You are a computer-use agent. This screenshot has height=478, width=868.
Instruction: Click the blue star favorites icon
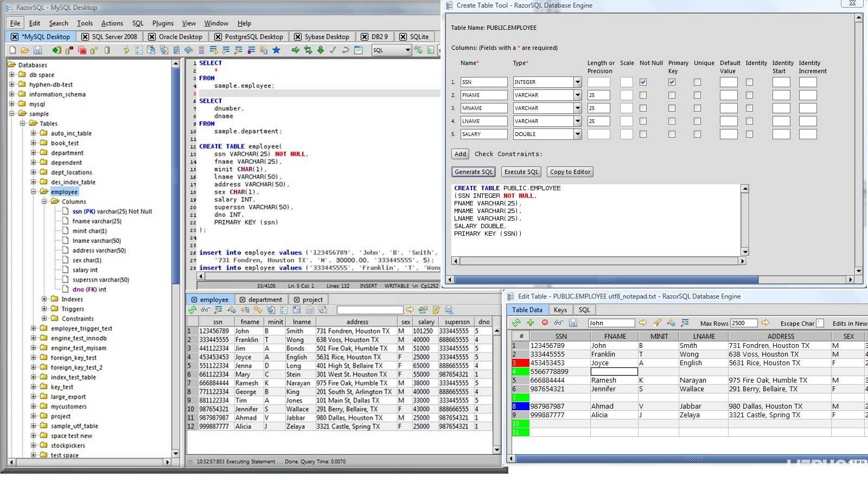276,50
